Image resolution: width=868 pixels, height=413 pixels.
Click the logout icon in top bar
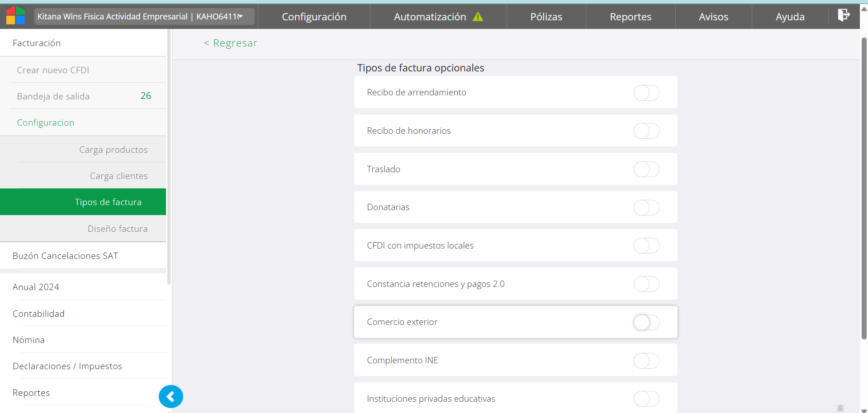click(x=844, y=15)
